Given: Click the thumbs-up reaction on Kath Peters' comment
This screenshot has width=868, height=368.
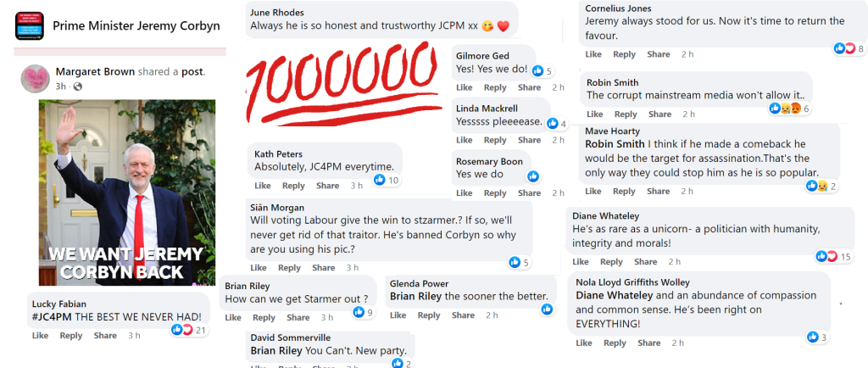Looking at the screenshot, I should [380, 180].
